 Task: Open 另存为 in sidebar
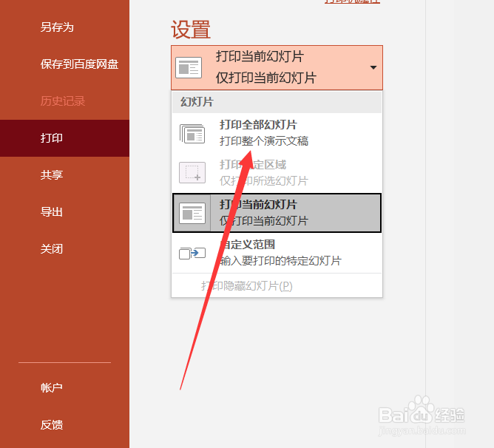coord(57,27)
